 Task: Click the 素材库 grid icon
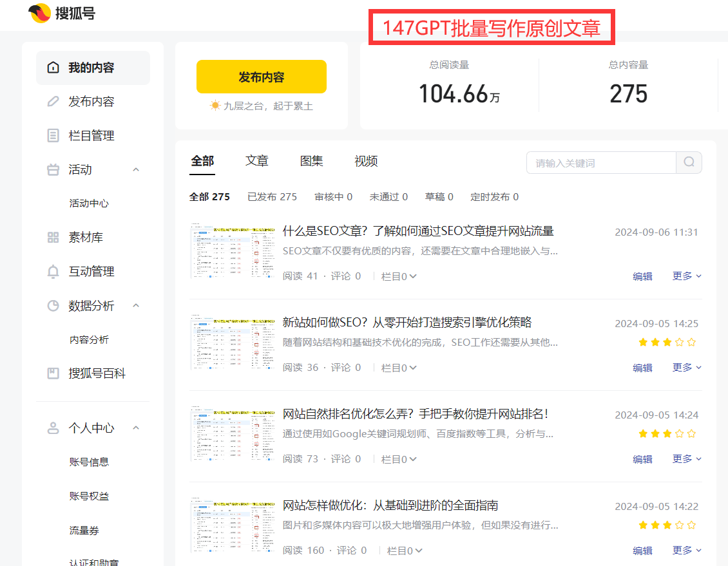coord(53,237)
